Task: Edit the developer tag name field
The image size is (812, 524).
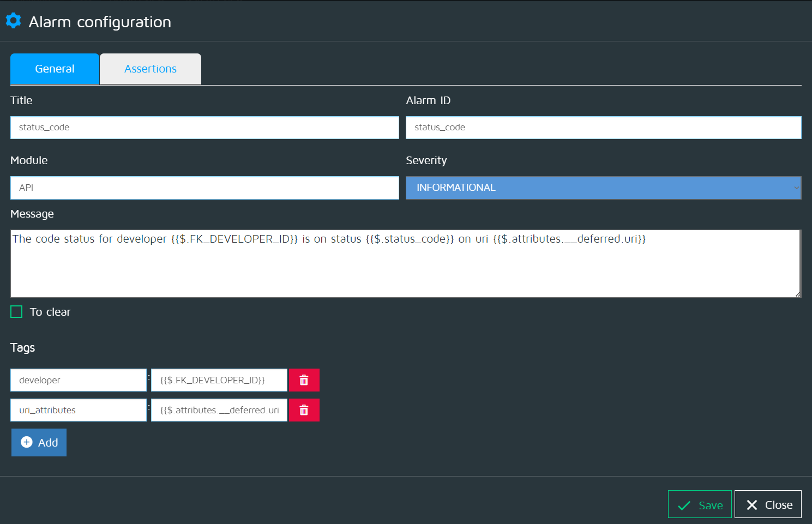Action: (79, 380)
